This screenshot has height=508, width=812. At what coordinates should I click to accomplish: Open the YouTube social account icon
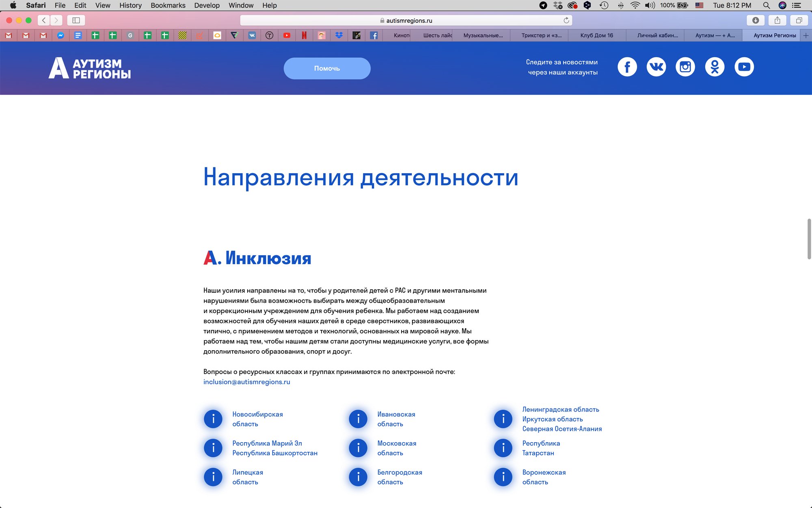744,67
